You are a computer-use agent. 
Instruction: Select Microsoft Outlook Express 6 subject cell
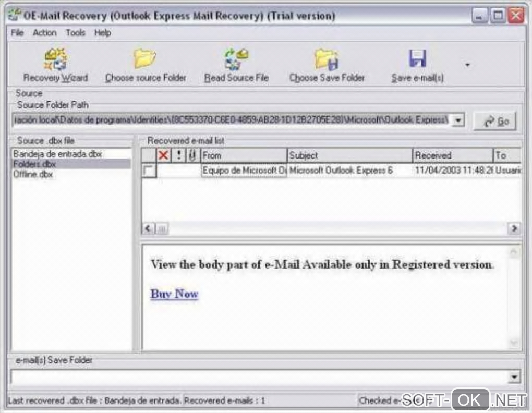tap(350, 170)
